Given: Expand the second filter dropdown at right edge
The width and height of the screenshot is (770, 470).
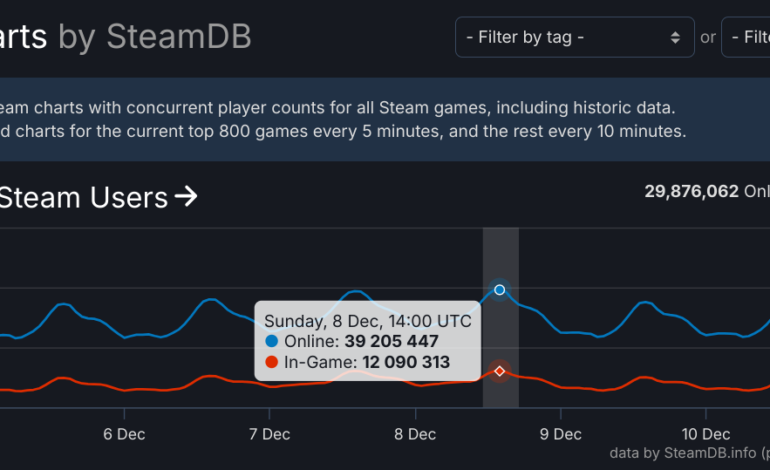Looking at the screenshot, I should 745,37.
